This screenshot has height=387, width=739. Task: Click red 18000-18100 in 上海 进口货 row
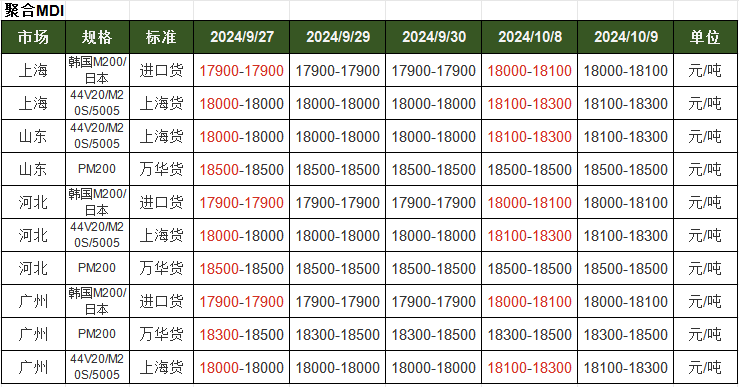(530, 71)
